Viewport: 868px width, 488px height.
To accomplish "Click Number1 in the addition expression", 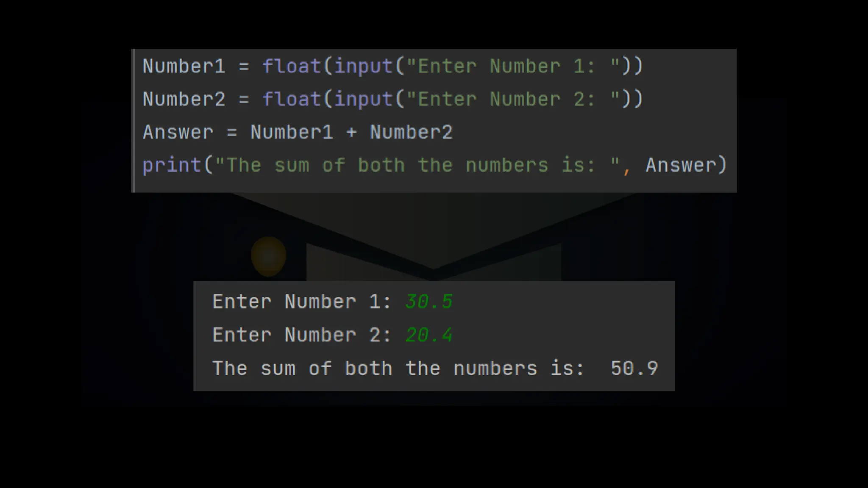I will pos(292,133).
